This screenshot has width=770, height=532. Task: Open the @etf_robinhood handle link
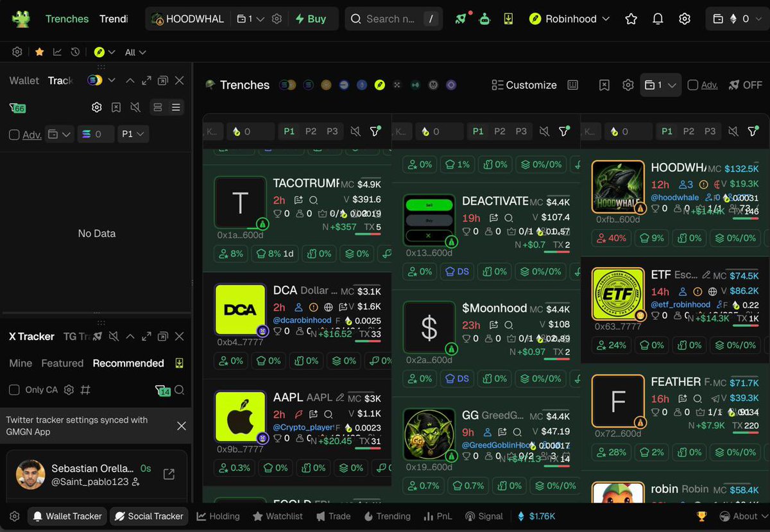pos(681,304)
